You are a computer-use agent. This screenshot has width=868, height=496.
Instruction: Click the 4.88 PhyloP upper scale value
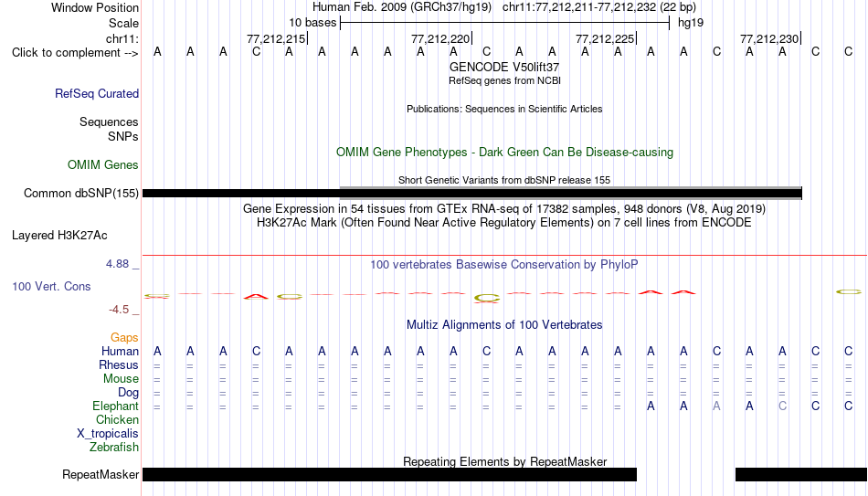coord(117,264)
